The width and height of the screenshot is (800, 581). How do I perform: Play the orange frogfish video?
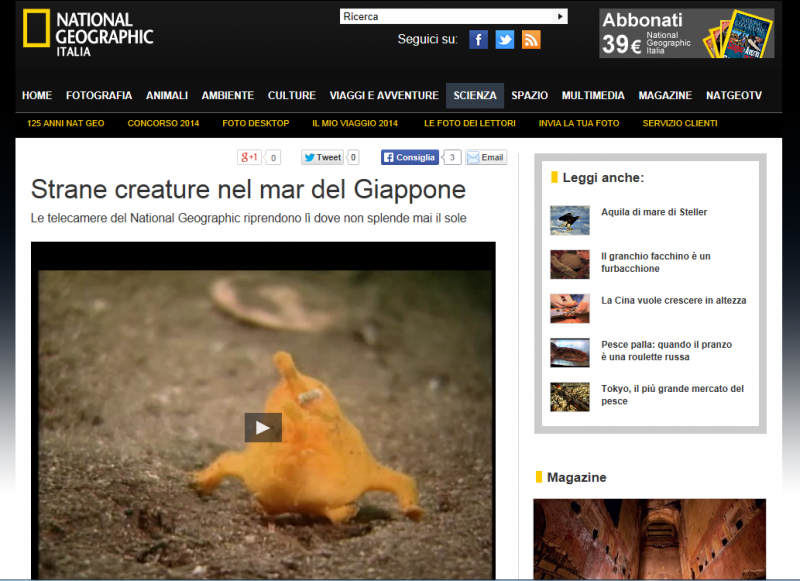[263, 428]
